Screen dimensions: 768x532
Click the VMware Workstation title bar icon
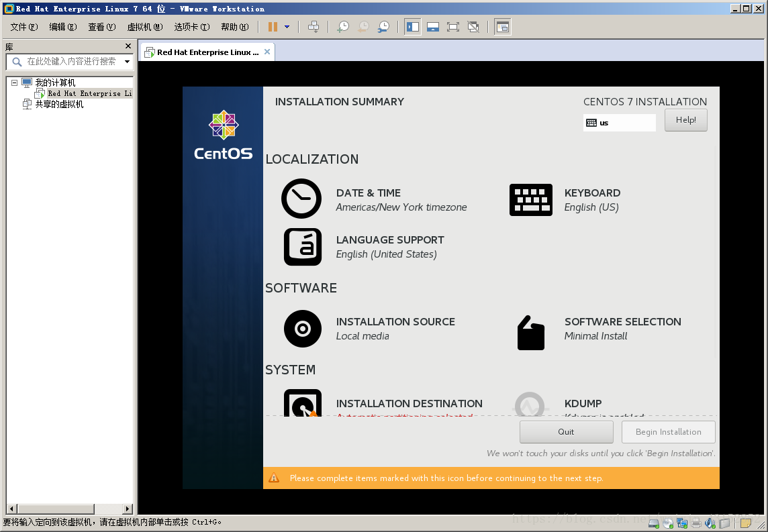coord(9,8)
